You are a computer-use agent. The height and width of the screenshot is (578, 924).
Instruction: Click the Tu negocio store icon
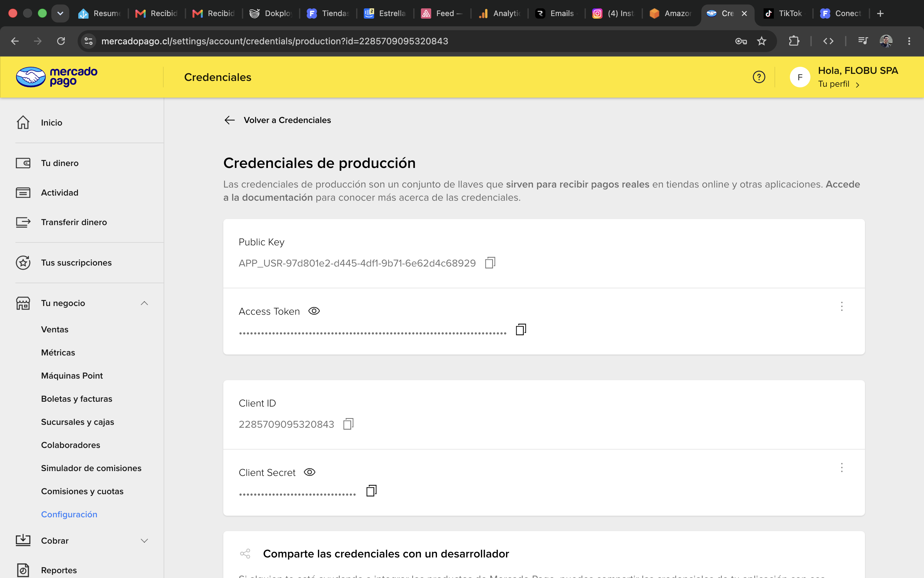pos(23,303)
